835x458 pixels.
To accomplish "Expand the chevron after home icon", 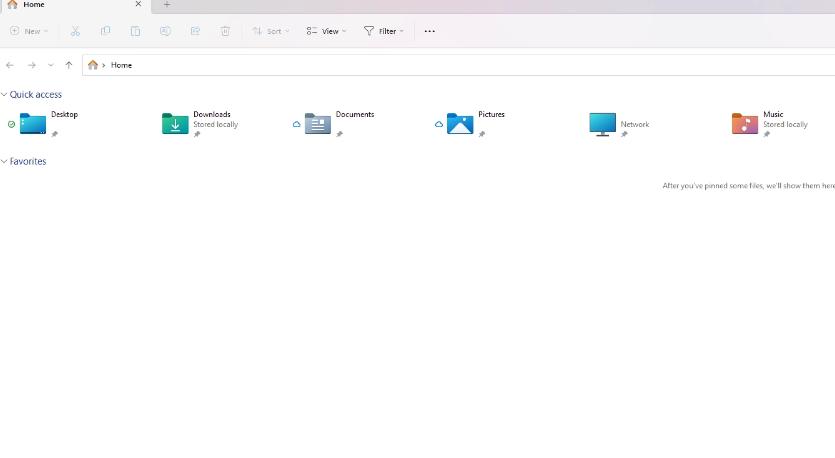I will [104, 65].
